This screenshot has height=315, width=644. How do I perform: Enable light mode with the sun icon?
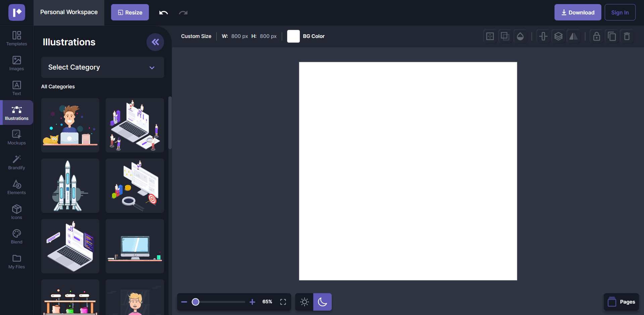click(304, 302)
